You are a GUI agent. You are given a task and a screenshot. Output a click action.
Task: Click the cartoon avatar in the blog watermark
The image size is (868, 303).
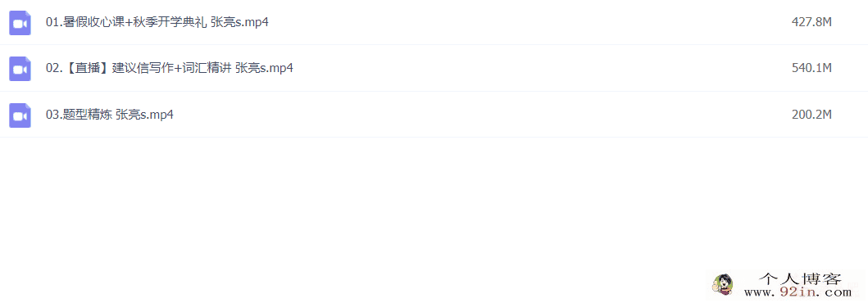tap(722, 285)
